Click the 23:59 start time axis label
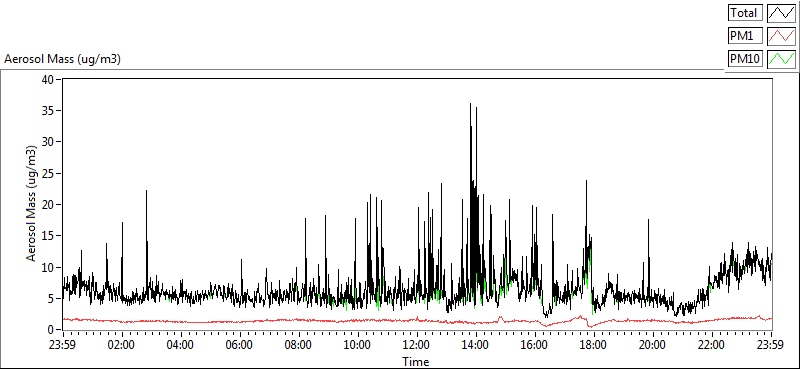The height and width of the screenshot is (369, 800). click(63, 345)
